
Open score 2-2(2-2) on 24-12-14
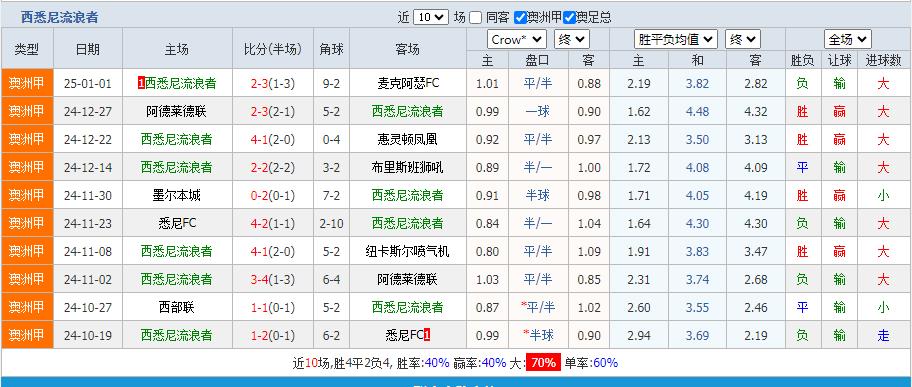pyautogui.click(x=273, y=167)
